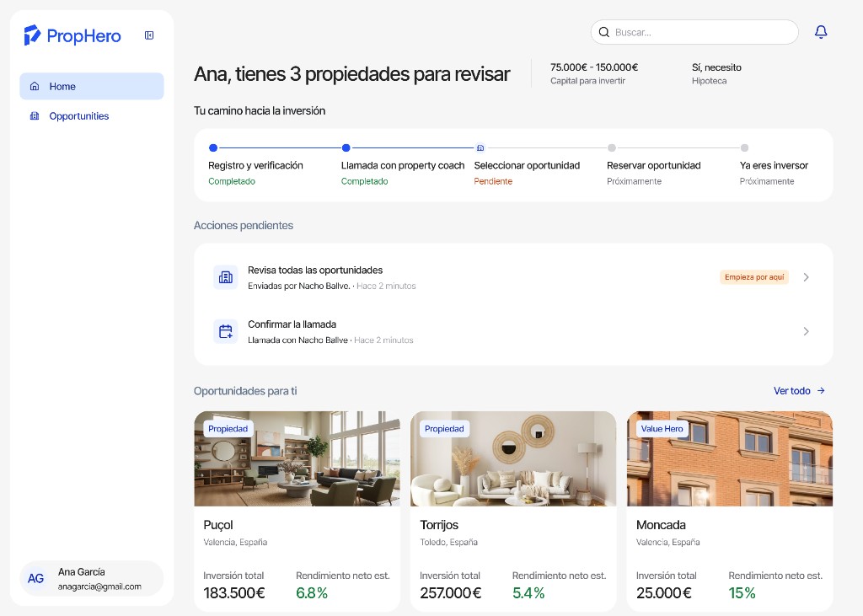The height and width of the screenshot is (616, 863).
Task: Click the calendar icon beside Confirmar la llamada
Action: point(226,331)
